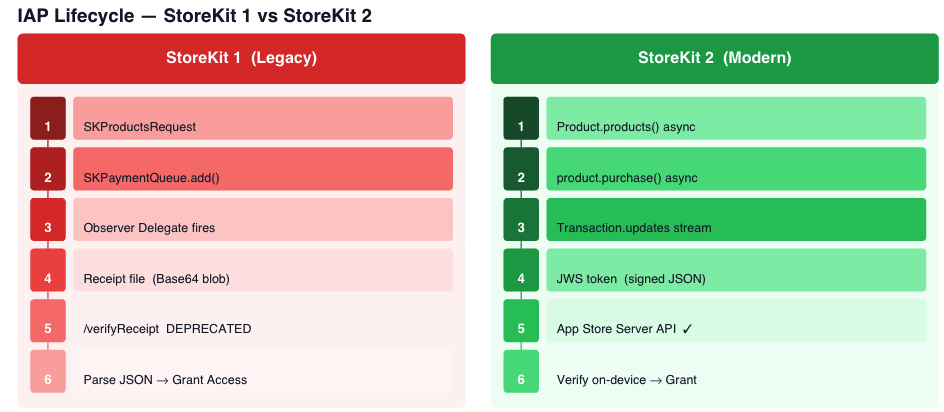Click the Observer Delegate fires box
This screenshot has height=412, width=944.
pos(263,219)
